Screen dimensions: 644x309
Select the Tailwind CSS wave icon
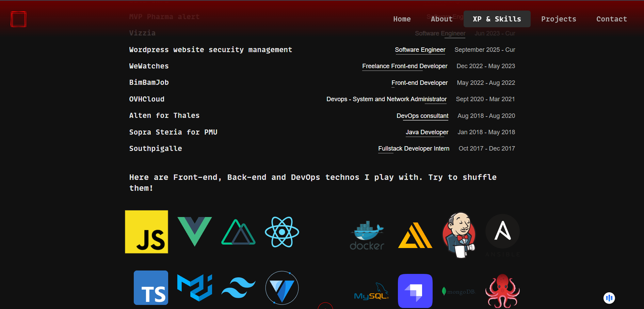tap(238, 288)
